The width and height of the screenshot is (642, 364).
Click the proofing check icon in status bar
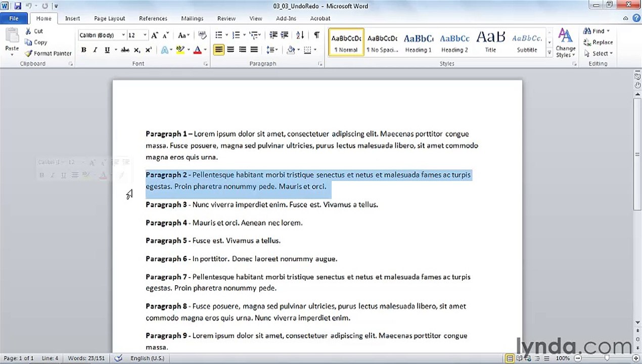(118, 358)
